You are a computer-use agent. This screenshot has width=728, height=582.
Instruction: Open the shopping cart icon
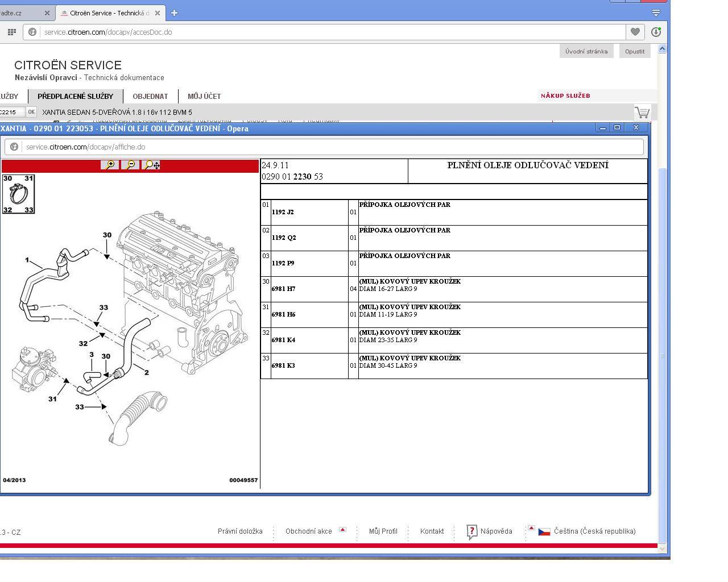[642, 112]
